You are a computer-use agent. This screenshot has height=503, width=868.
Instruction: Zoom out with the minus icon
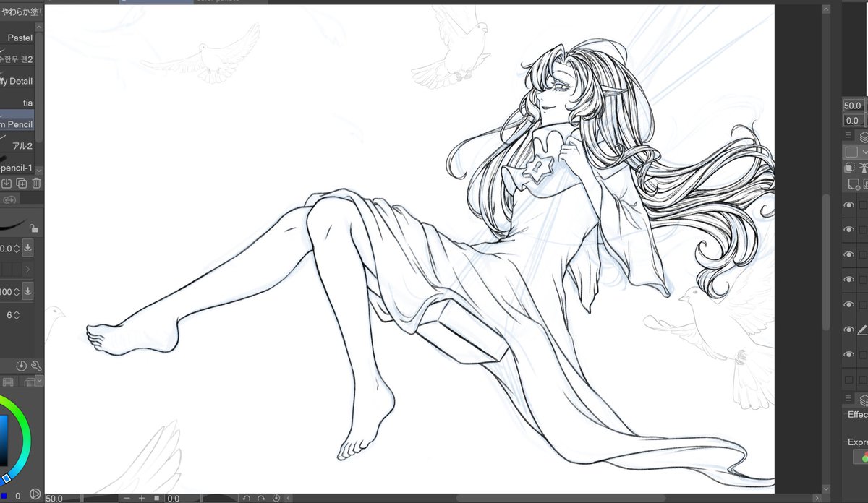[x=127, y=498]
